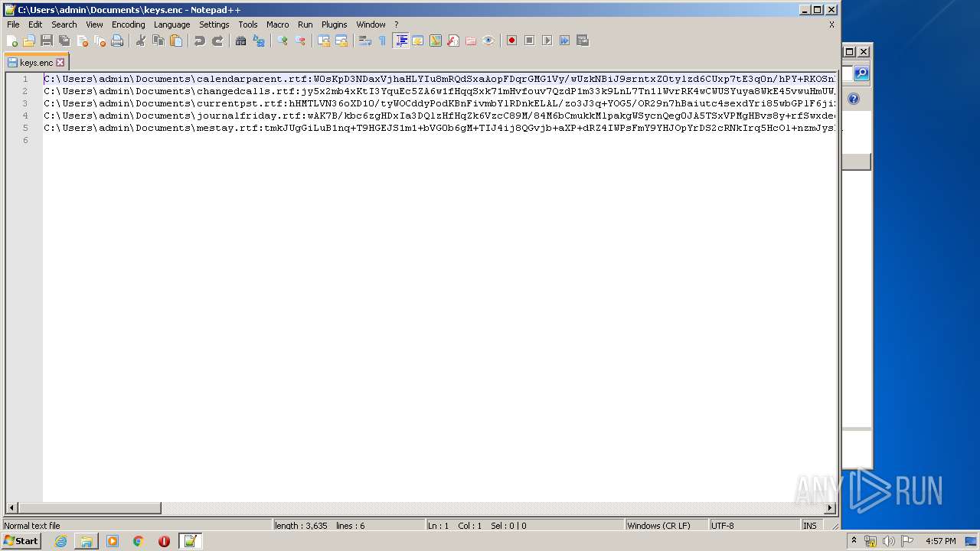Click the Cut scissors icon
This screenshot has width=980, height=551.
tap(141, 41)
